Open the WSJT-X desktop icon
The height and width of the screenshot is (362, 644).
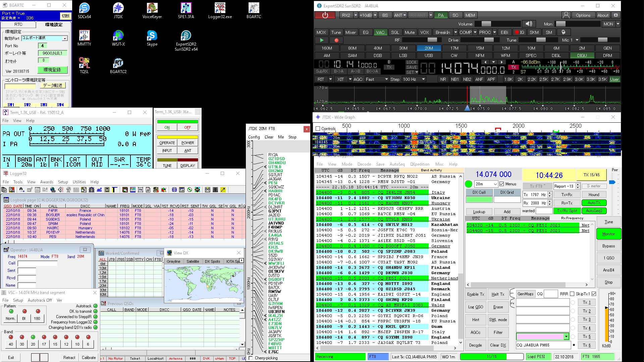[x=118, y=38]
